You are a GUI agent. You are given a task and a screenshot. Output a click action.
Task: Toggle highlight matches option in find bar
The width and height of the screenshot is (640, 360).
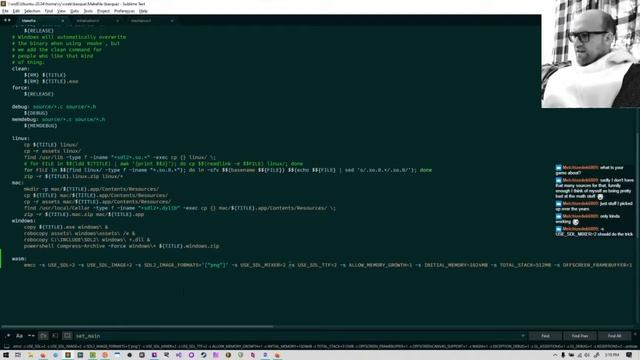point(67,336)
